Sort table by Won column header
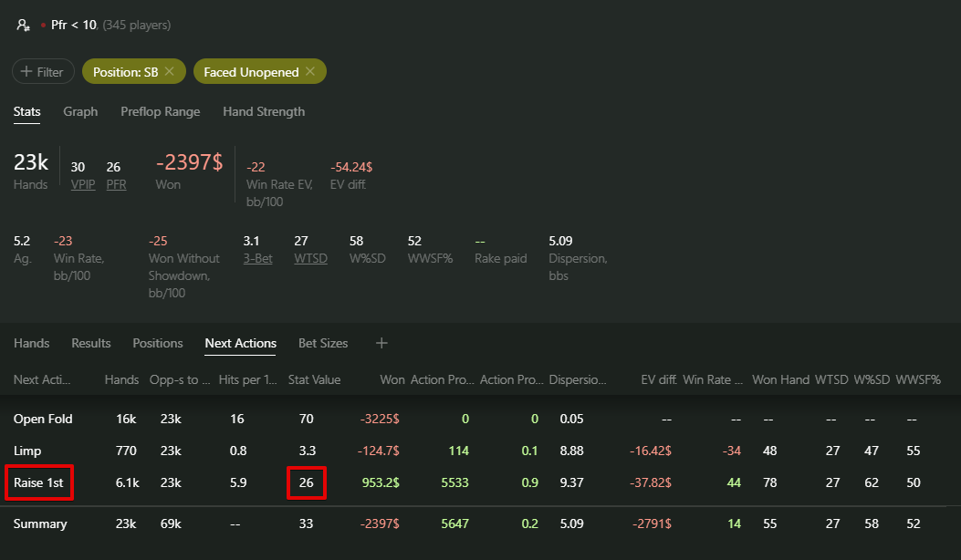The height and width of the screenshot is (560, 961). click(x=391, y=379)
